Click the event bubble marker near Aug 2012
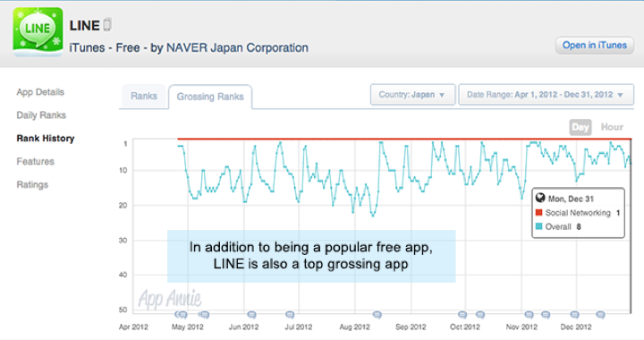644x340 pixels. (x=377, y=315)
